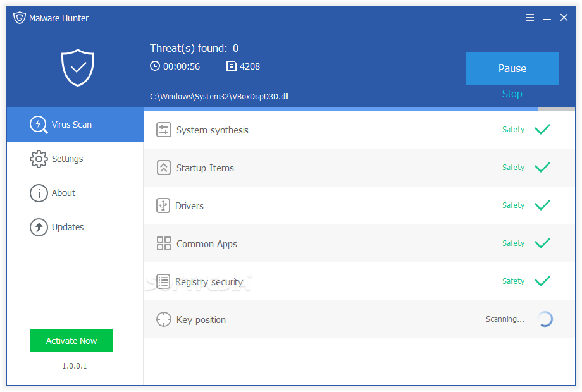Click the scan progress bar
The image size is (582, 392).
359,109
